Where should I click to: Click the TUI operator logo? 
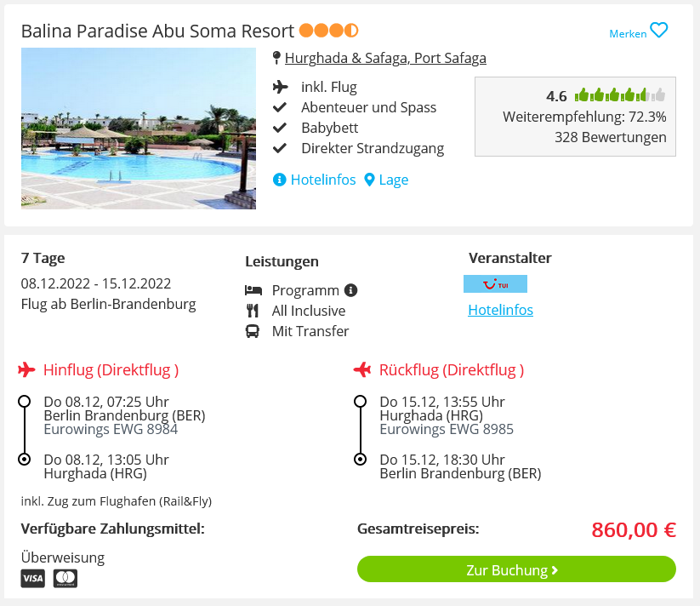(x=495, y=284)
